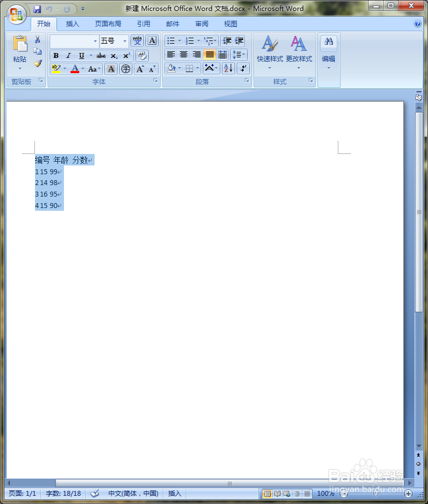
Task: Open the 引用 tab
Action: click(144, 24)
